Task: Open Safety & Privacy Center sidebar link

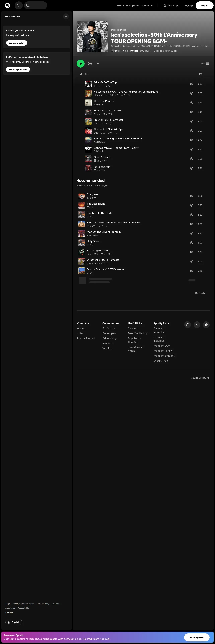Action: (x=24, y=604)
